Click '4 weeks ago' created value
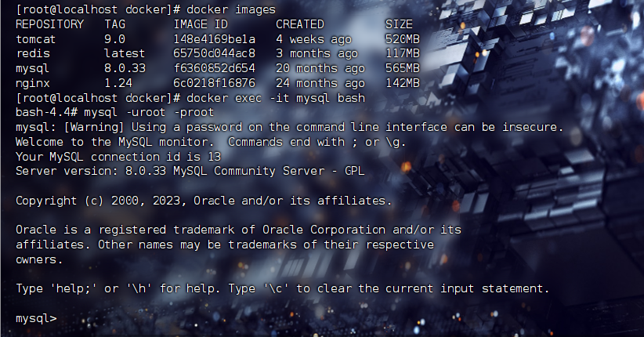This screenshot has width=644, height=337. pos(314,39)
